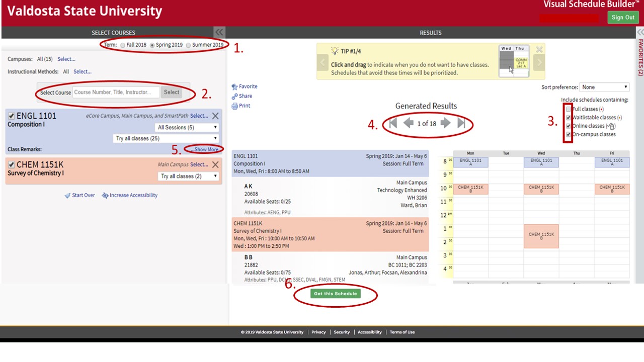The height and width of the screenshot is (362, 644).
Task: Toggle On-campus classes checkbox
Action: [x=569, y=135]
